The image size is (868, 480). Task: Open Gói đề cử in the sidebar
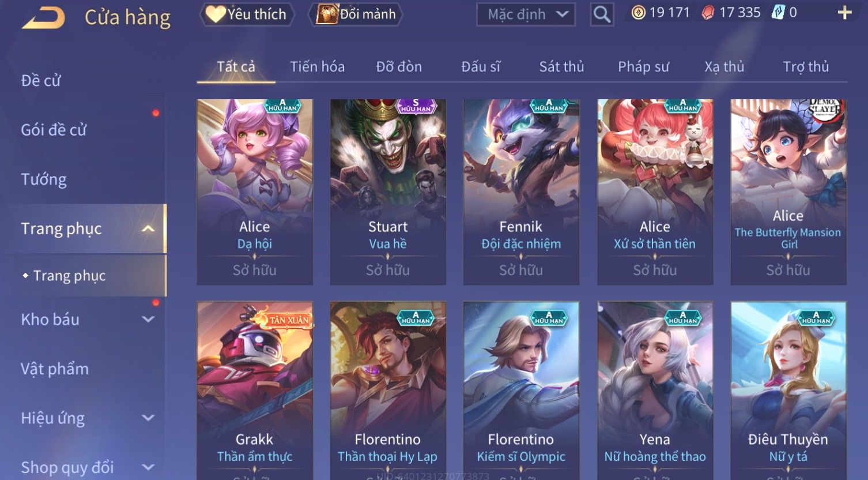click(54, 130)
